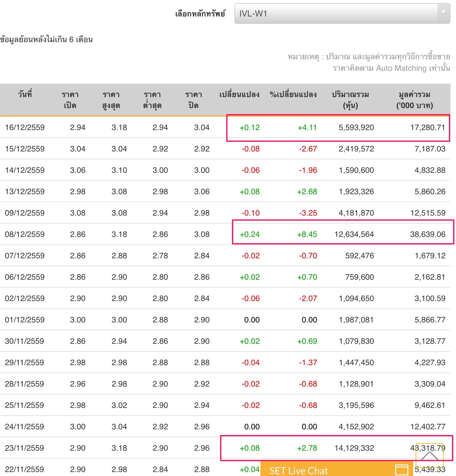456x476 pixels.
Task: Click the volume 4,181,870
Action: tap(356, 213)
